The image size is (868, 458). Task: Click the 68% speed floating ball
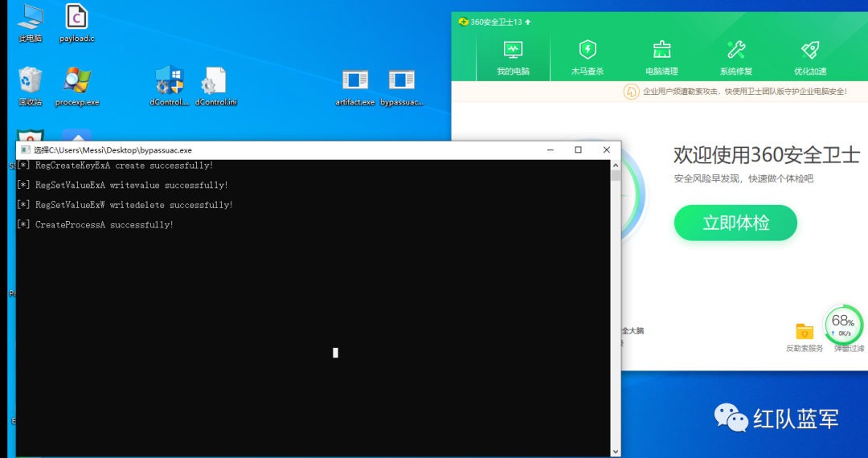843,325
